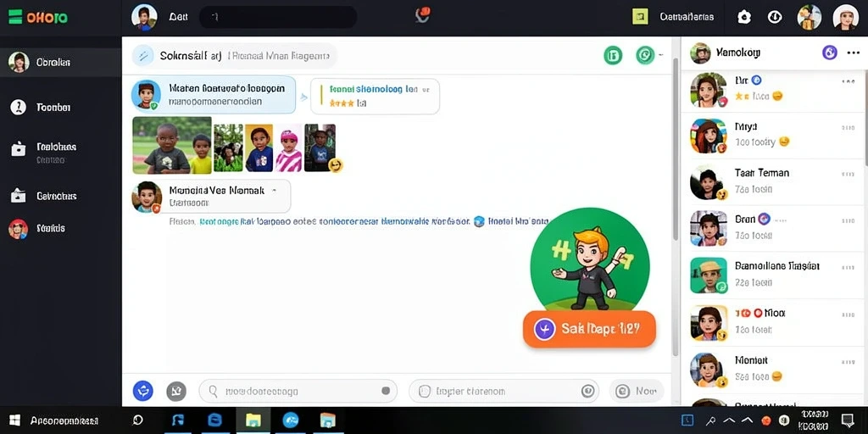Click the Vamokoy avatar in the right panel header

700,53
